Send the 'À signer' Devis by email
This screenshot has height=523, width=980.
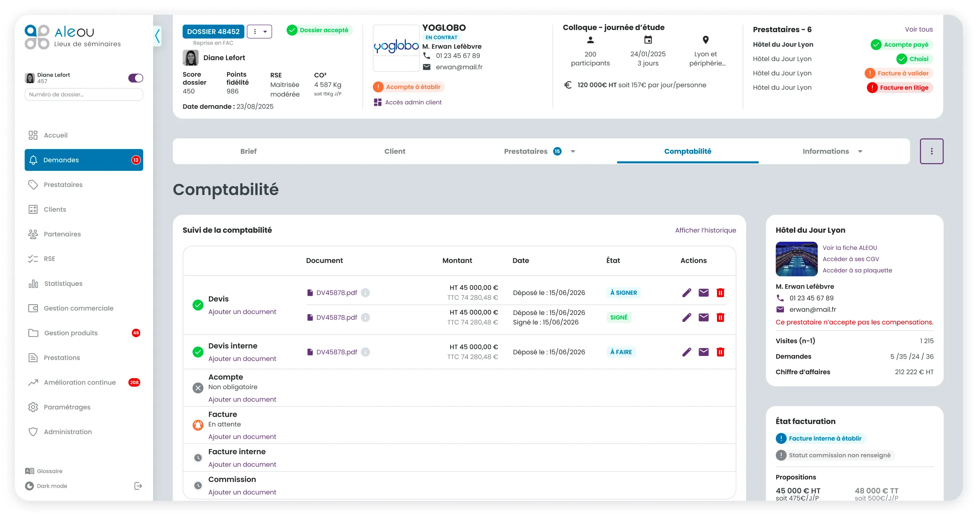(704, 293)
